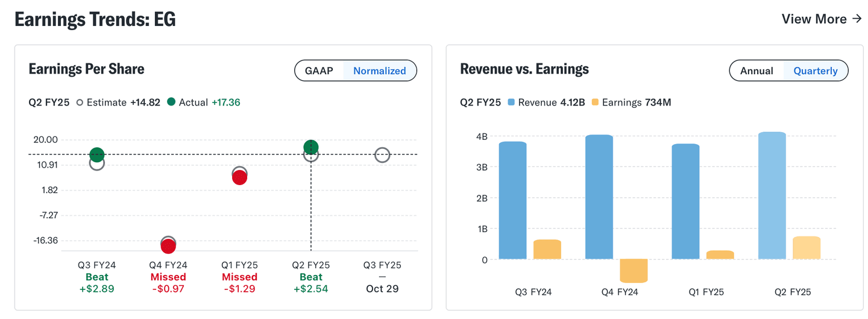
Task: Click blue Revenue legend swatch
Action: [x=511, y=102]
